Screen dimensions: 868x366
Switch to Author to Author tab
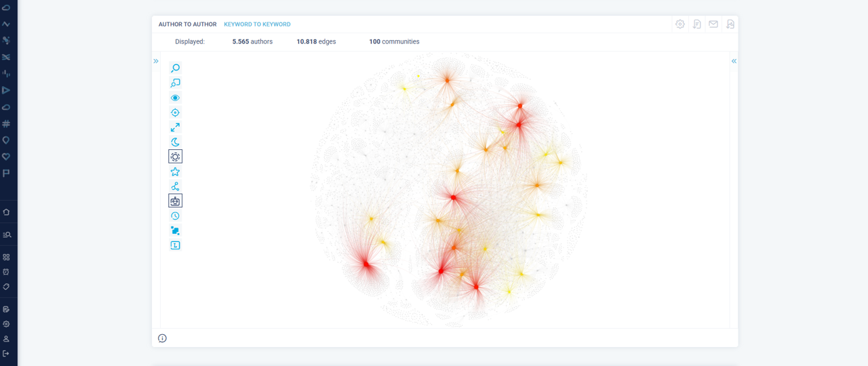[x=188, y=24]
